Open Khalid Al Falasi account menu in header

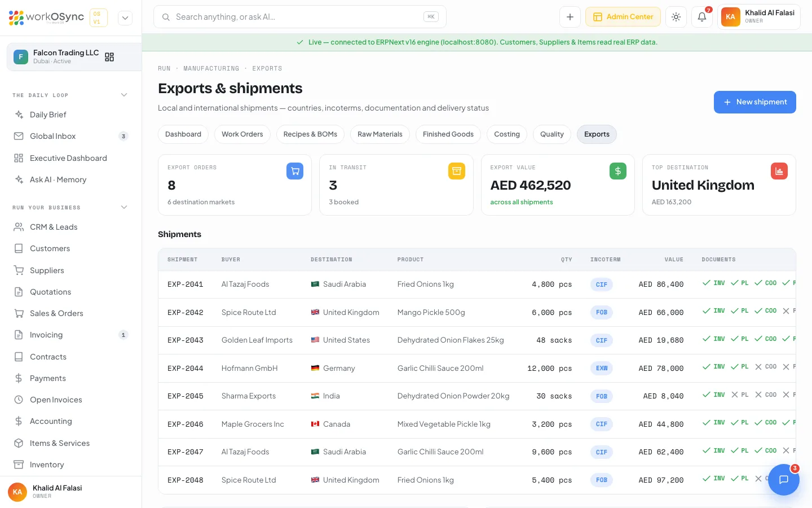click(x=759, y=17)
